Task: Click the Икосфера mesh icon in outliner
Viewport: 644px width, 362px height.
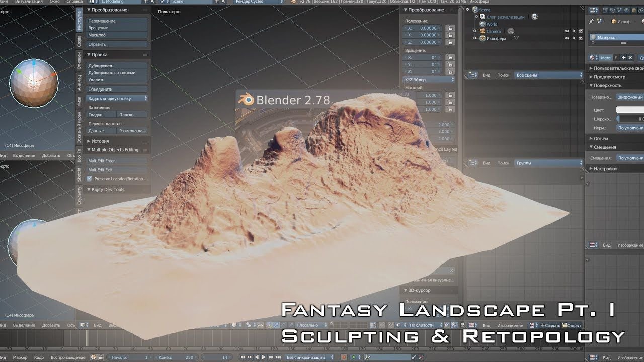Action: click(x=482, y=38)
